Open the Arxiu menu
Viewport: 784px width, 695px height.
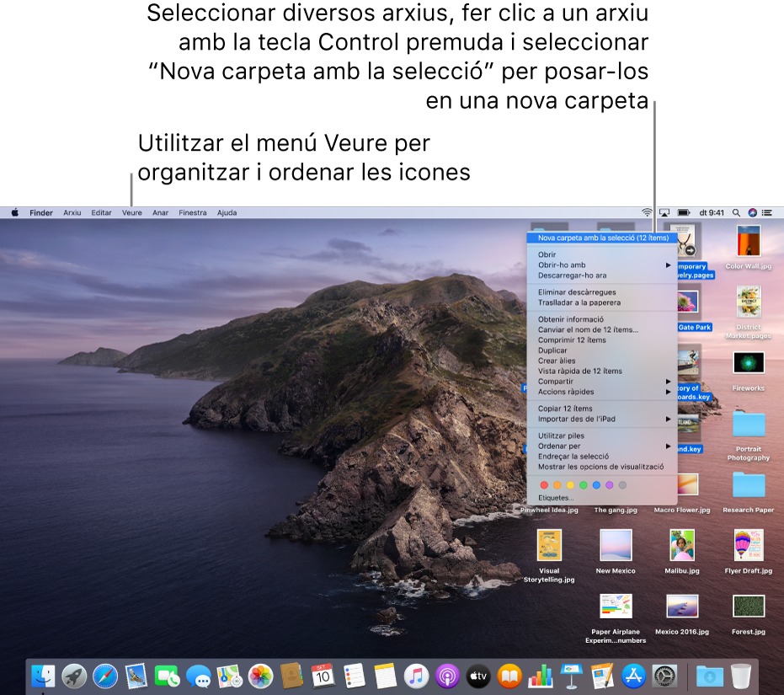[x=72, y=212]
